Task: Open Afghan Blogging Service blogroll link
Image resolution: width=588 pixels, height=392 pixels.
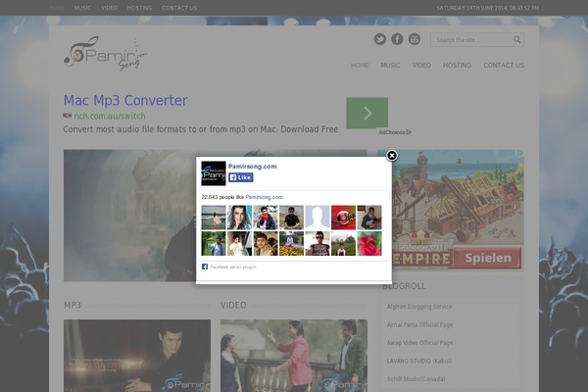Action: tap(419, 307)
